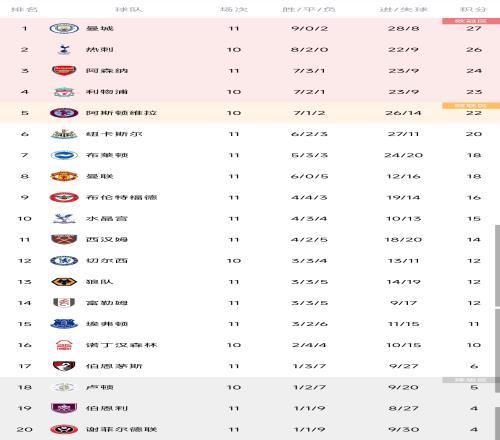Screen dimensions: 500x440
Task: Open team name 水晶宫
Action: [x=107, y=218]
